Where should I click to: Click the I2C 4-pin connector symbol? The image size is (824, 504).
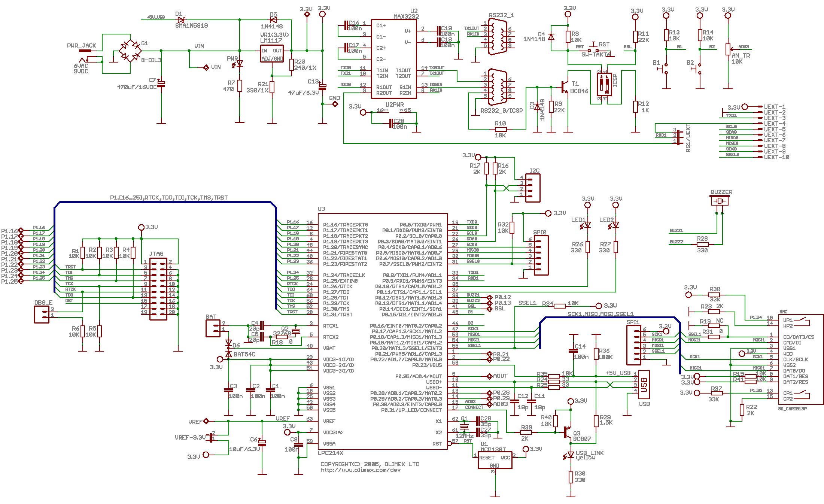click(x=533, y=188)
